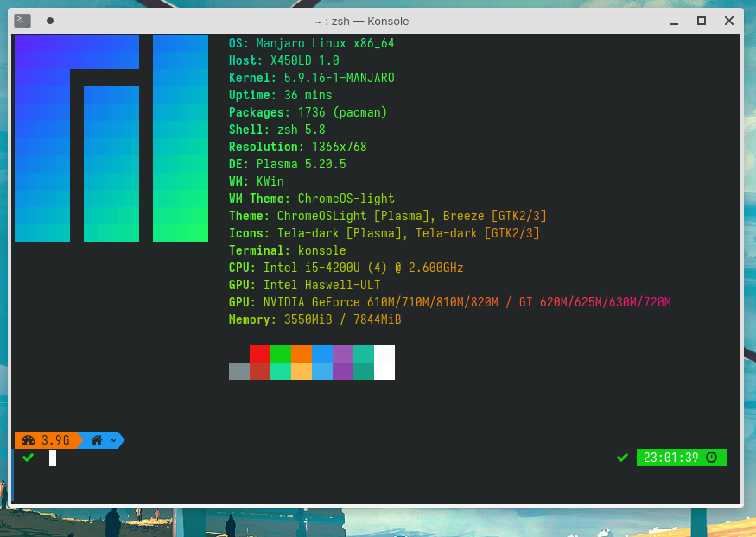This screenshot has height=537, width=756.
Task: Click the 'GPU: NVIDIA GeForce' line
Action: tap(450, 302)
